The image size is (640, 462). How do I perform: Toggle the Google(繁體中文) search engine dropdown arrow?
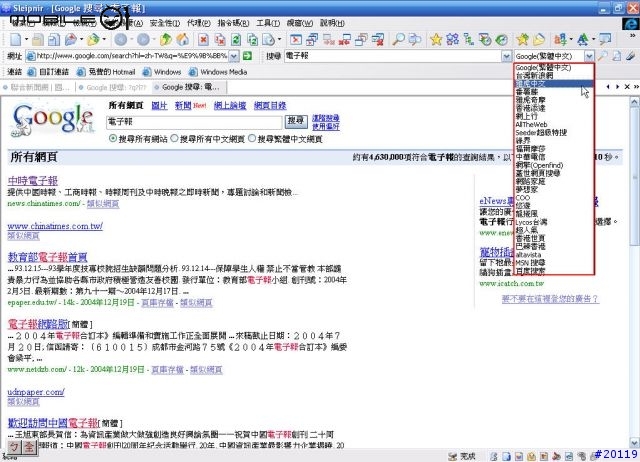click(x=589, y=56)
